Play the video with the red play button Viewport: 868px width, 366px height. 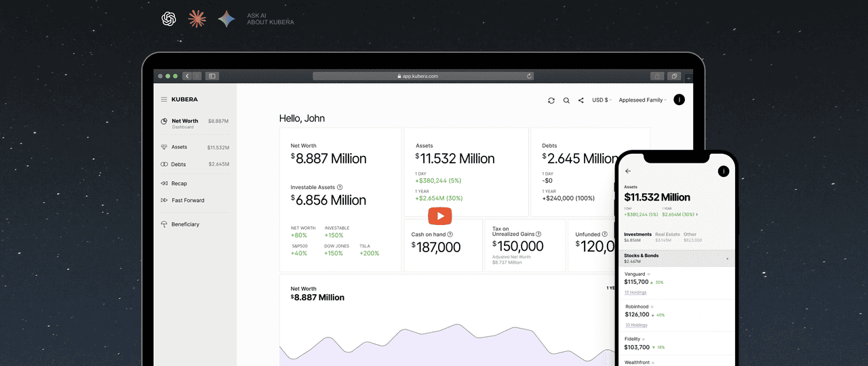tap(439, 216)
